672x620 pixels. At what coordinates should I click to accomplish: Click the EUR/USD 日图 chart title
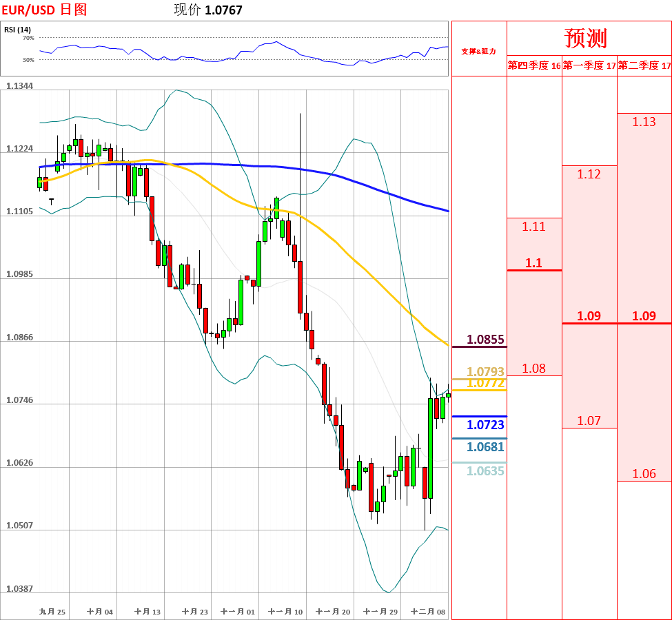(44, 10)
